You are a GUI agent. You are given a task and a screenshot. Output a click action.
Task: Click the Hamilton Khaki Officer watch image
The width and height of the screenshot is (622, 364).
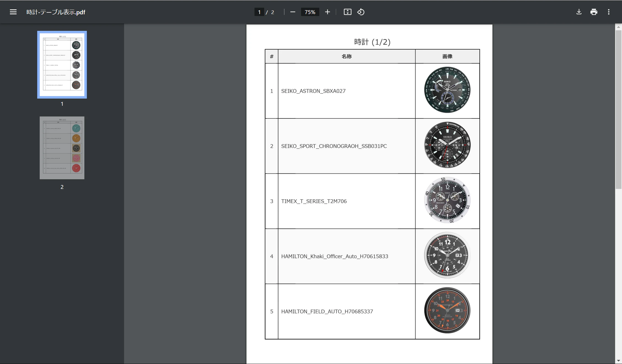click(x=447, y=255)
